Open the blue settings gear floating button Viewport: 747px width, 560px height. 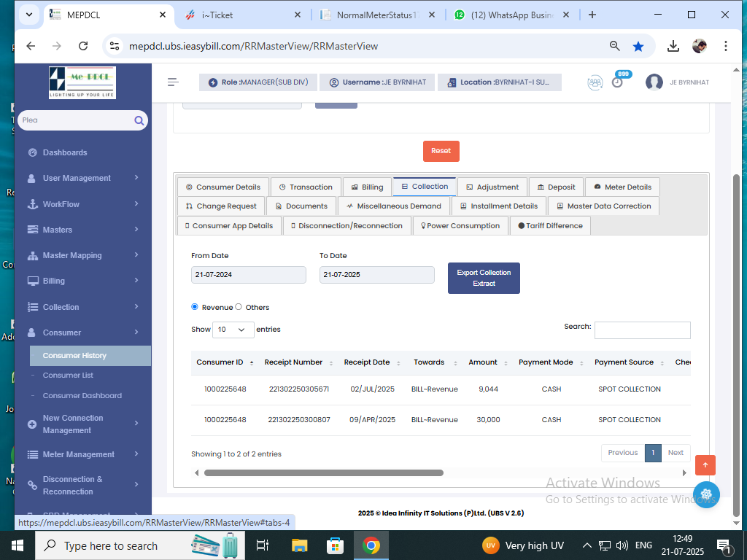coord(706,494)
